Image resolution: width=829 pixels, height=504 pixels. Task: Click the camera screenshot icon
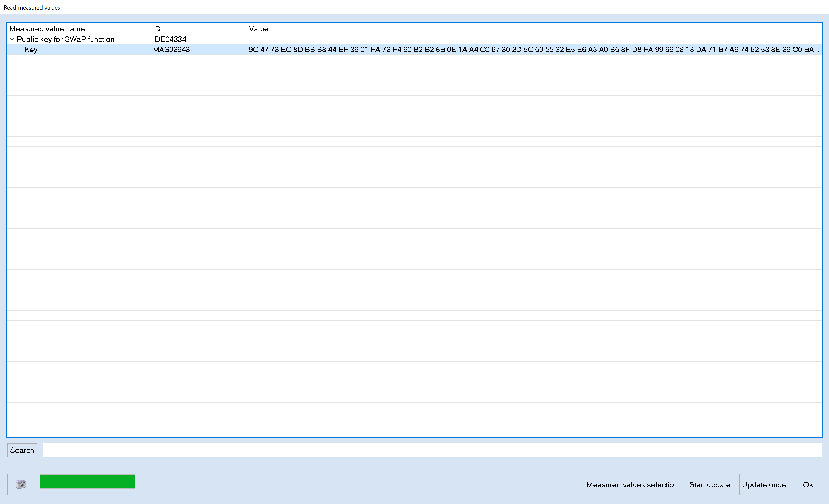21,484
